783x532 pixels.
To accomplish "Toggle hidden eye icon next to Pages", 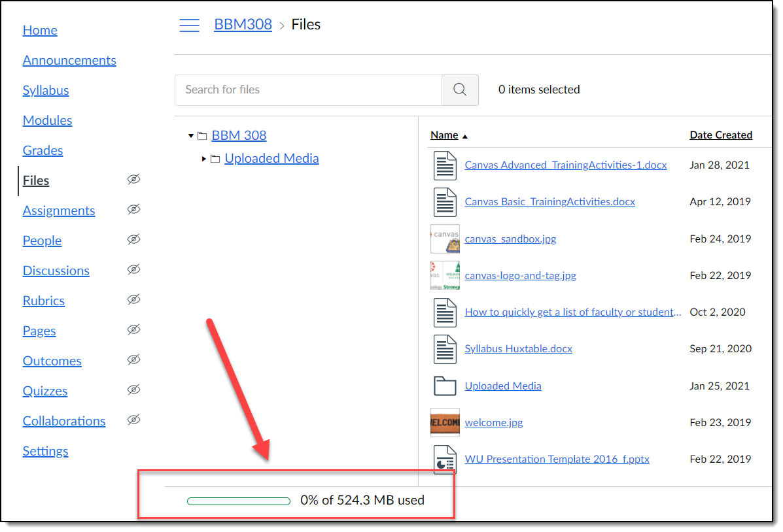I will coord(133,329).
